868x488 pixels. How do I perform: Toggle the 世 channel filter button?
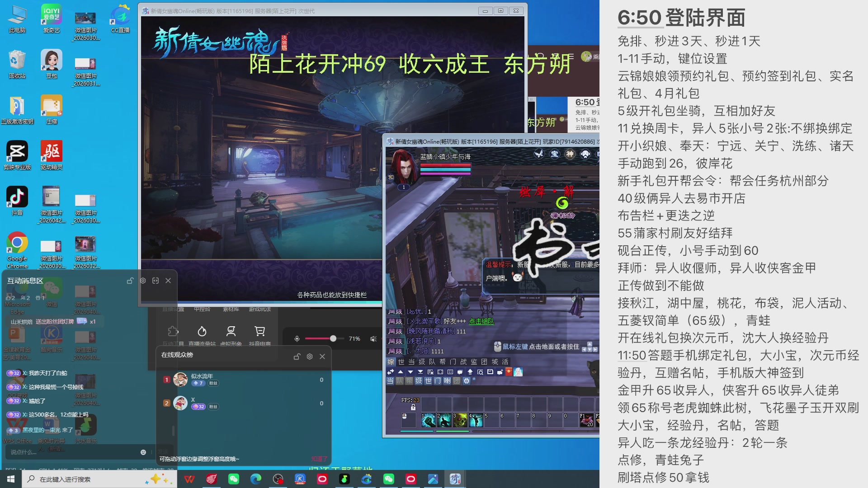tap(428, 381)
